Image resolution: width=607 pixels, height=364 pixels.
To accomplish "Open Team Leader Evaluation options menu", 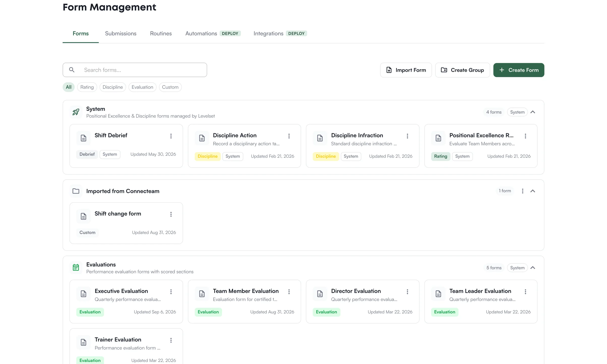I will (526, 292).
